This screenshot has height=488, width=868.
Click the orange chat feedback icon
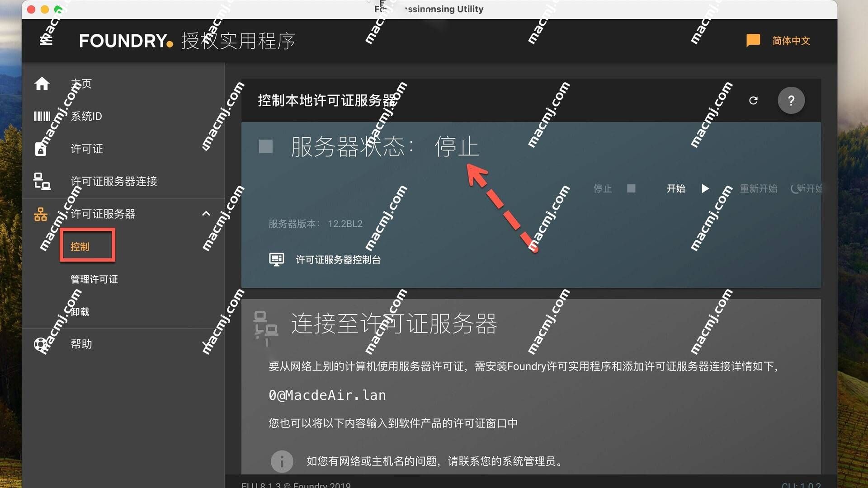pyautogui.click(x=753, y=41)
